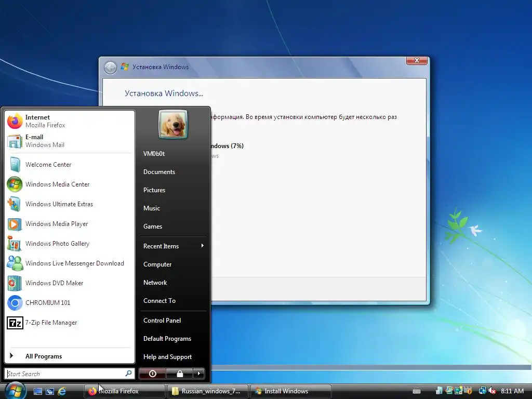Screen dimensions: 532x399
Task: Launch Windows Media Center
Action: [x=70, y=184]
